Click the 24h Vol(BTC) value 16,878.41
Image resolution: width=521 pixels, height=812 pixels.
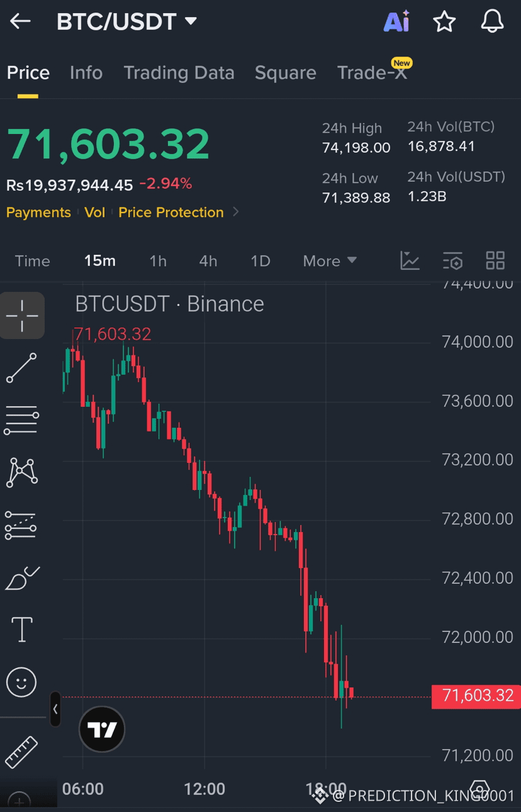[441, 147]
